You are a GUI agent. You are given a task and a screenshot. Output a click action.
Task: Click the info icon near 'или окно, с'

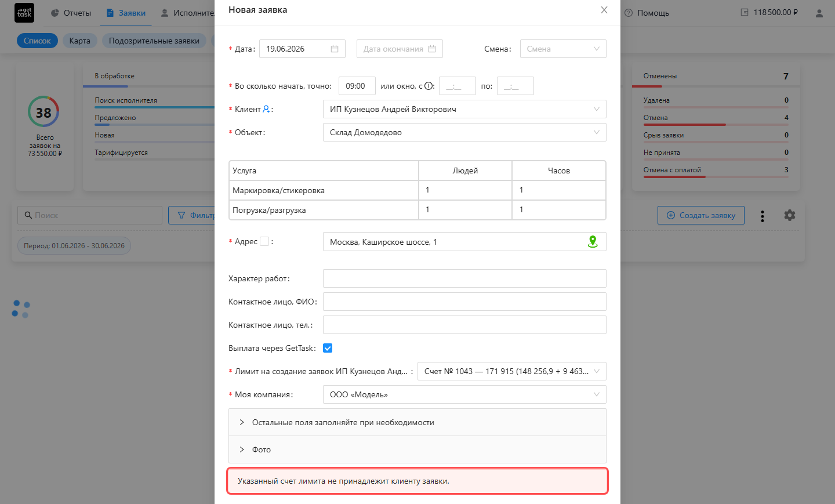(x=429, y=86)
